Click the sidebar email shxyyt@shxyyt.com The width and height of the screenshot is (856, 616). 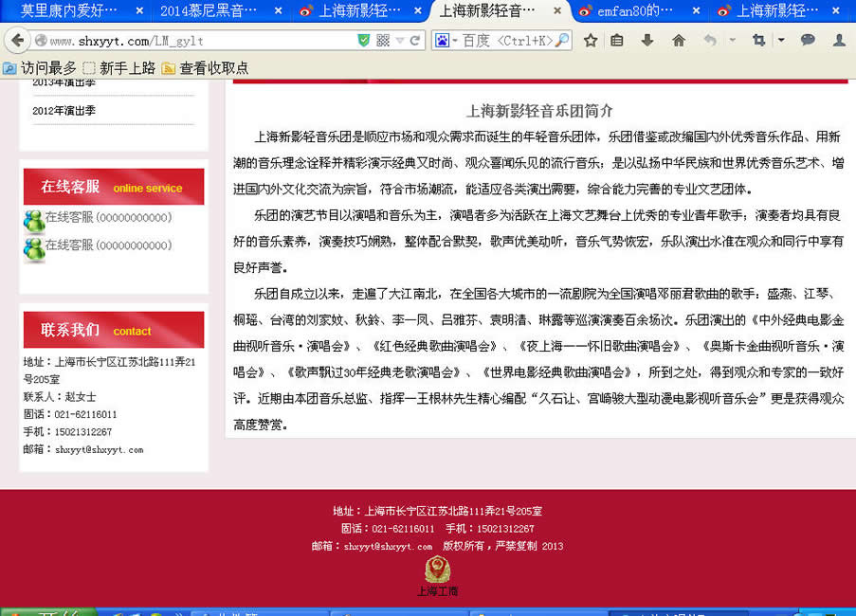[99, 449]
